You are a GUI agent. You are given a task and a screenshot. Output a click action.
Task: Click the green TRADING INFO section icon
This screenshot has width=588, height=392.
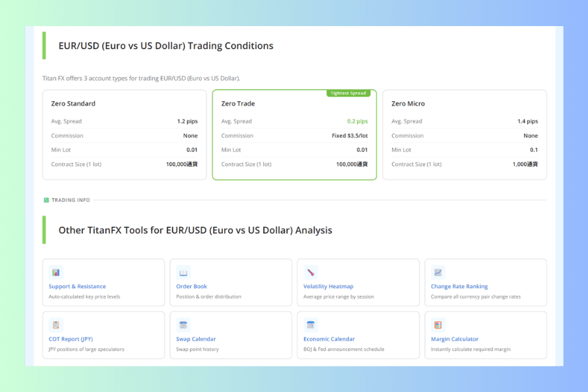click(46, 200)
